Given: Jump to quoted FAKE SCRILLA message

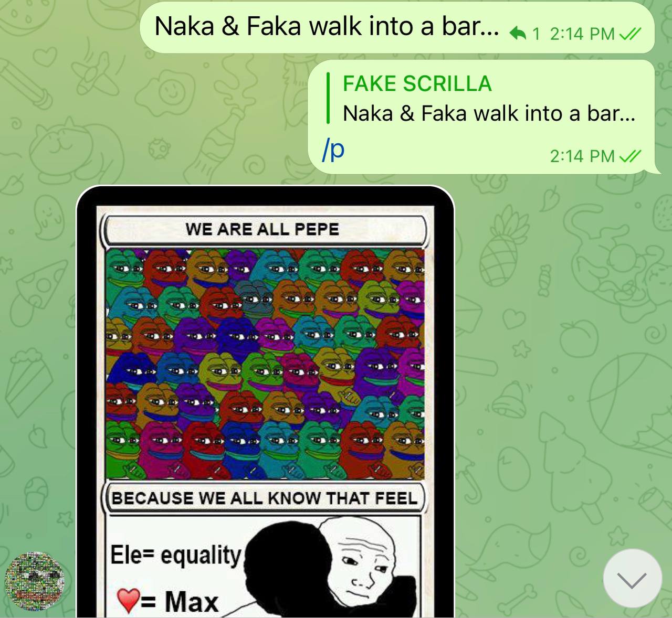Looking at the screenshot, I should click(x=481, y=98).
